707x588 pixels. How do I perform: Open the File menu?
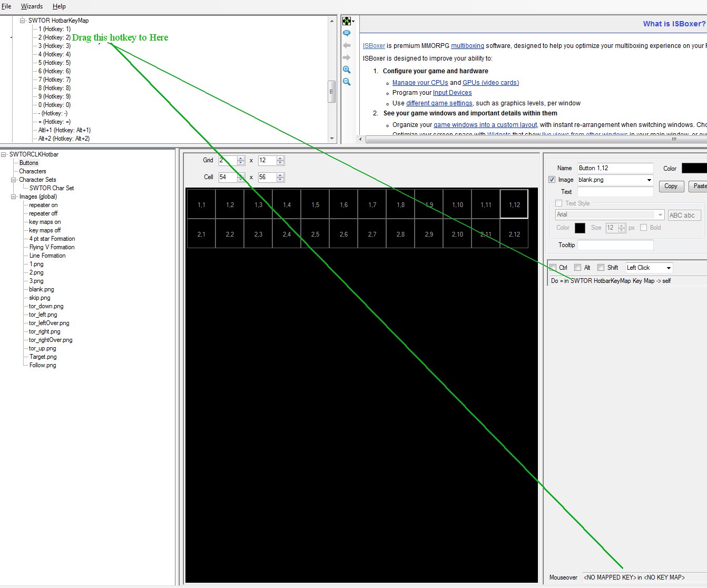tap(6, 6)
